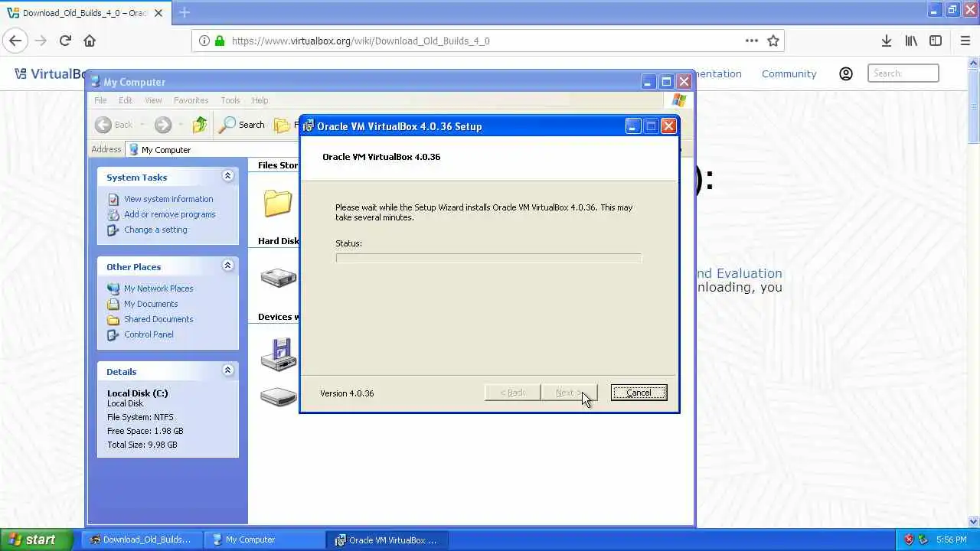Go to Firefox home page icon
Image resolution: width=980 pixels, height=551 pixels.
coord(90,41)
